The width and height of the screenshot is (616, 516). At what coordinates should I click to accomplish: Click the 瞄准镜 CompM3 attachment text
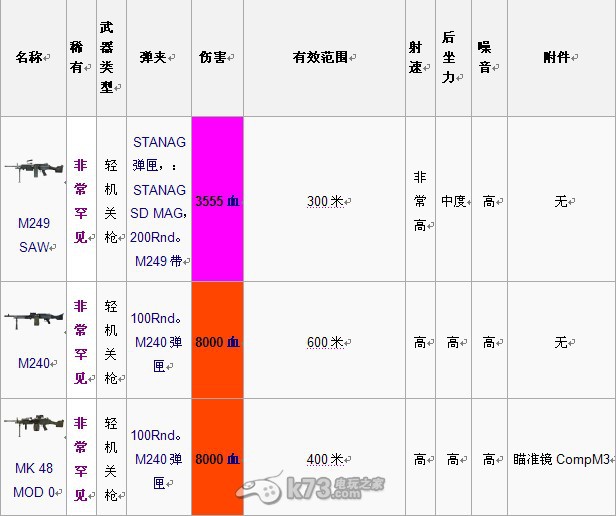click(560, 459)
